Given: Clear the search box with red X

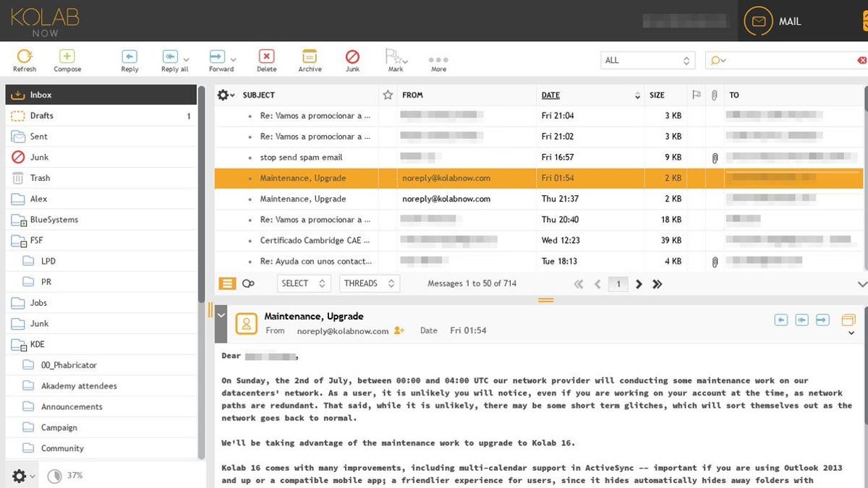Looking at the screenshot, I should click(x=861, y=61).
